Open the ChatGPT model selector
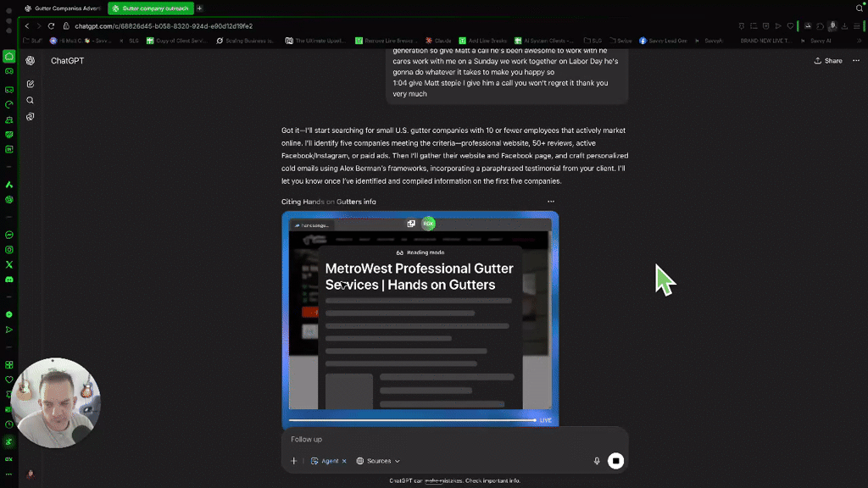The image size is (868, 488). click(x=68, y=61)
